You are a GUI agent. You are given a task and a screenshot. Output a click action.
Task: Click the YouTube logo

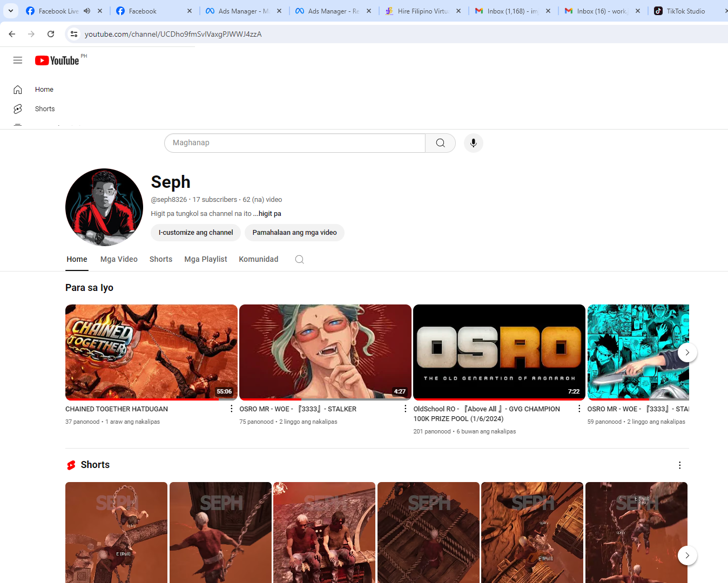57,60
